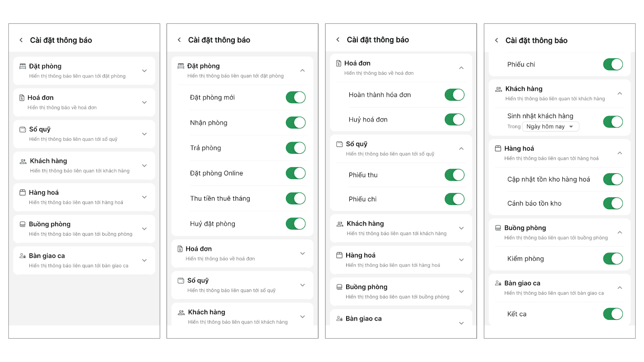
Task: Click the Sinh nhật khách hàng label
Action: [540, 116]
